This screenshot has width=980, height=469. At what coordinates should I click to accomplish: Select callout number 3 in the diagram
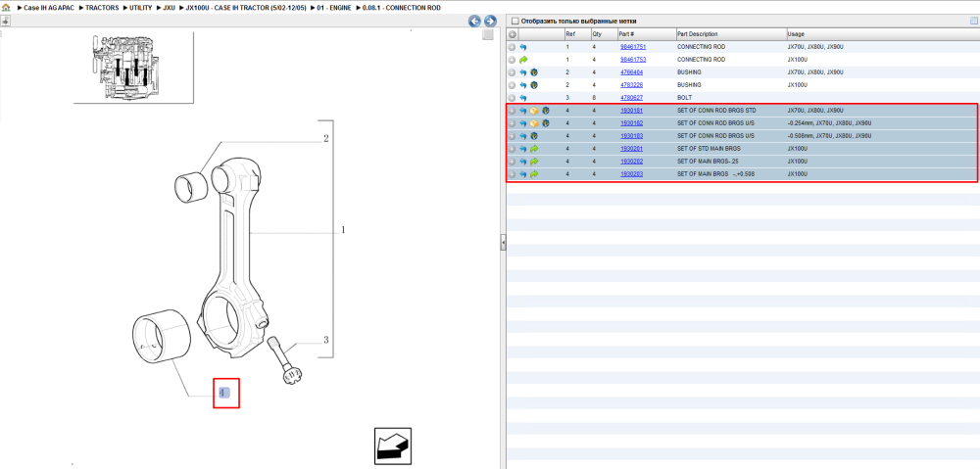(x=326, y=341)
